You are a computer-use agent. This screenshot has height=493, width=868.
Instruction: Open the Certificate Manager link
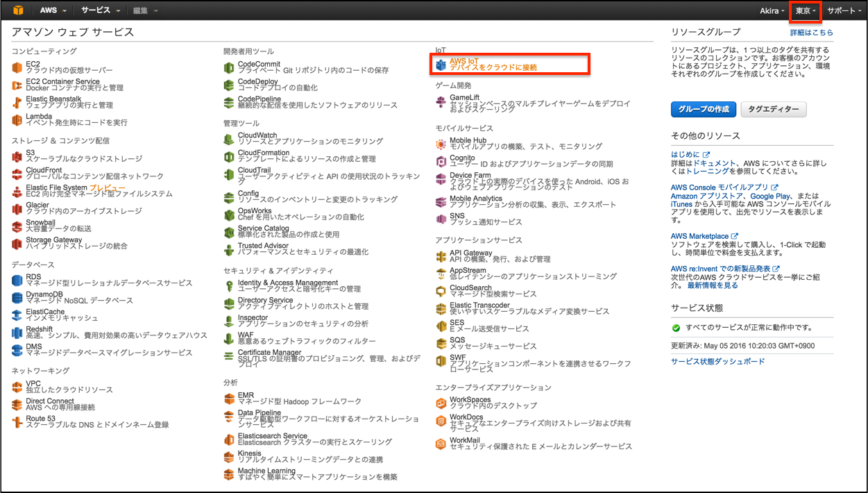269,352
